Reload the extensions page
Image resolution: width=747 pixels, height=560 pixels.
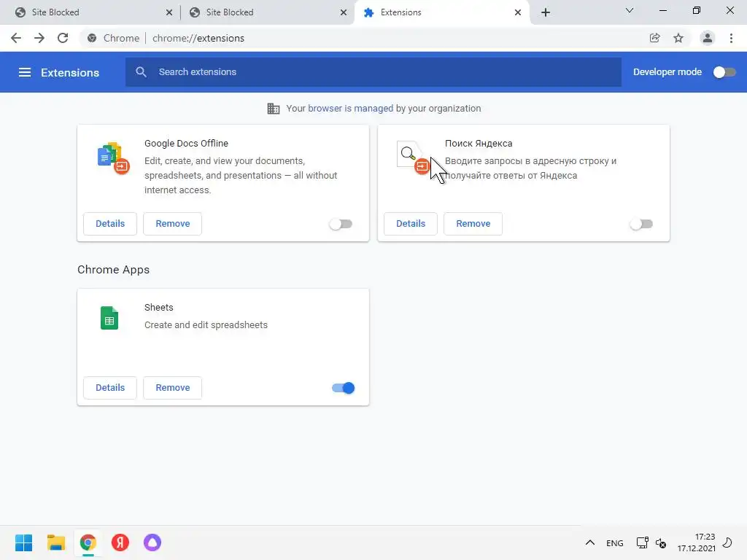click(63, 38)
